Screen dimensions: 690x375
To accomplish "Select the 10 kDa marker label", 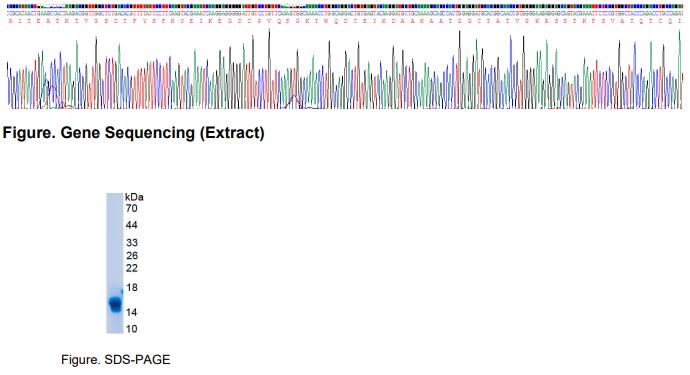I will pos(131,329).
